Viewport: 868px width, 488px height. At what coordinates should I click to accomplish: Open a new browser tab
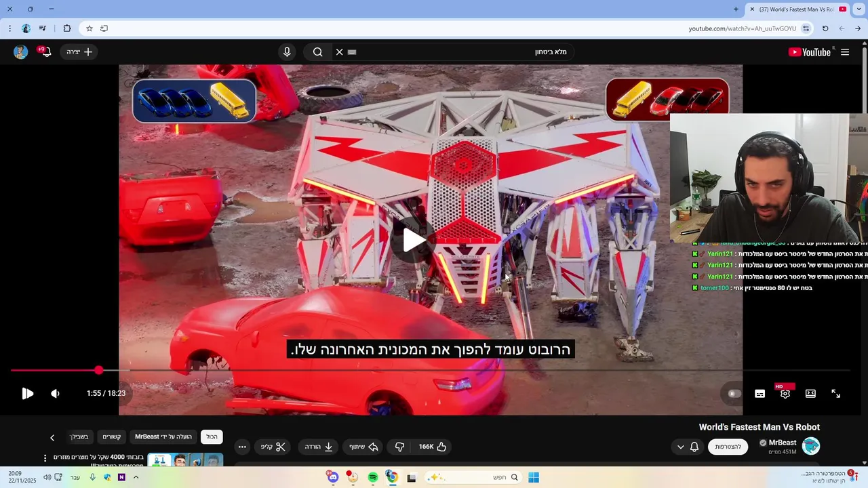click(x=736, y=9)
